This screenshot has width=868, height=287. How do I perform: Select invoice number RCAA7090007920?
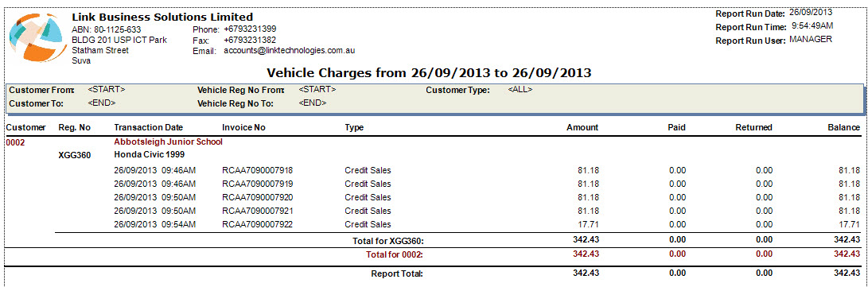(x=258, y=197)
